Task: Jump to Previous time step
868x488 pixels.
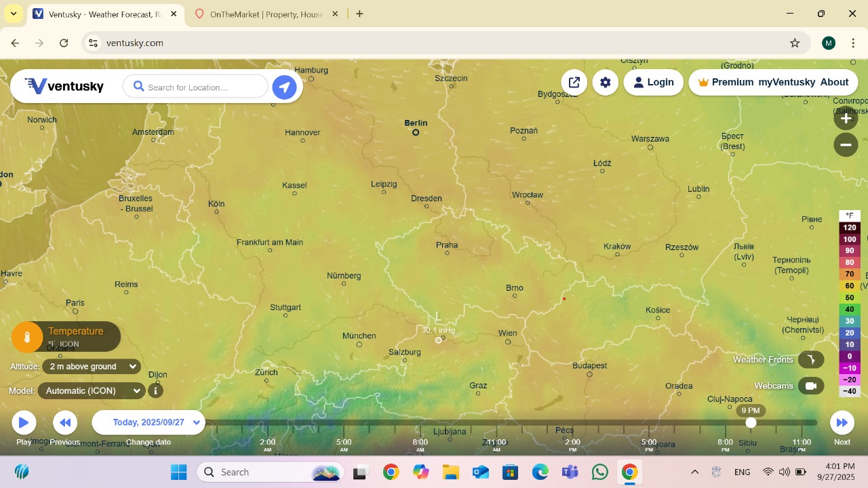Action: coord(65,423)
